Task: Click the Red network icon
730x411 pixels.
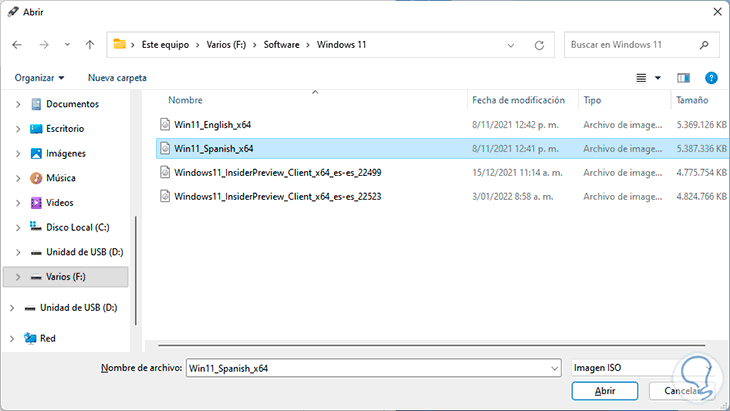Action: [x=30, y=338]
